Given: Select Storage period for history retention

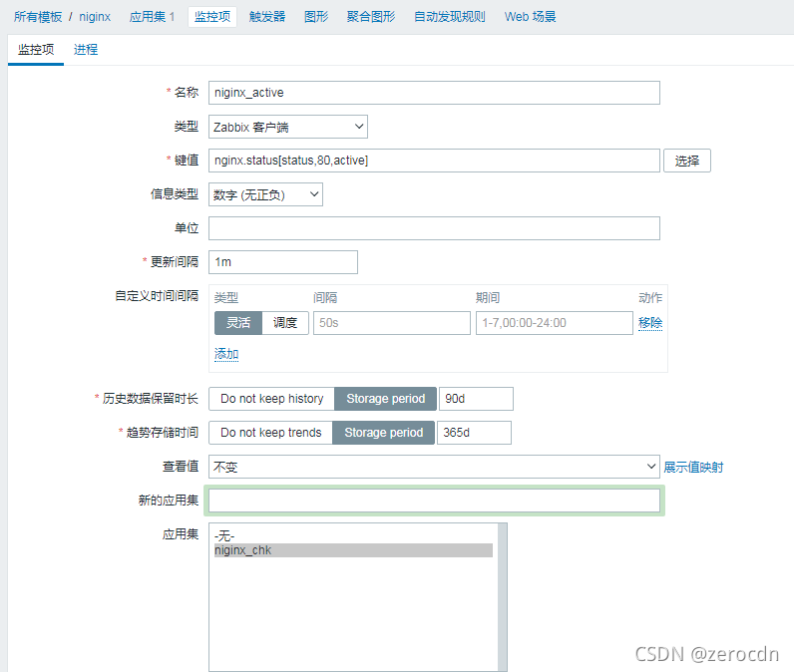Looking at the screenshot, I should pyautogui.click(x=385, y=399).
